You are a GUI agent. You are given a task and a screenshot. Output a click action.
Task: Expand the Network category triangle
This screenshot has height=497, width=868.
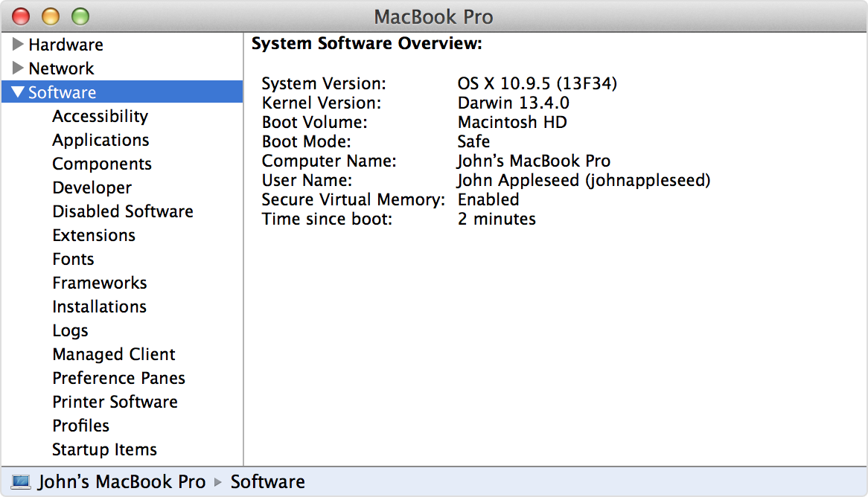tap(19, 68)
